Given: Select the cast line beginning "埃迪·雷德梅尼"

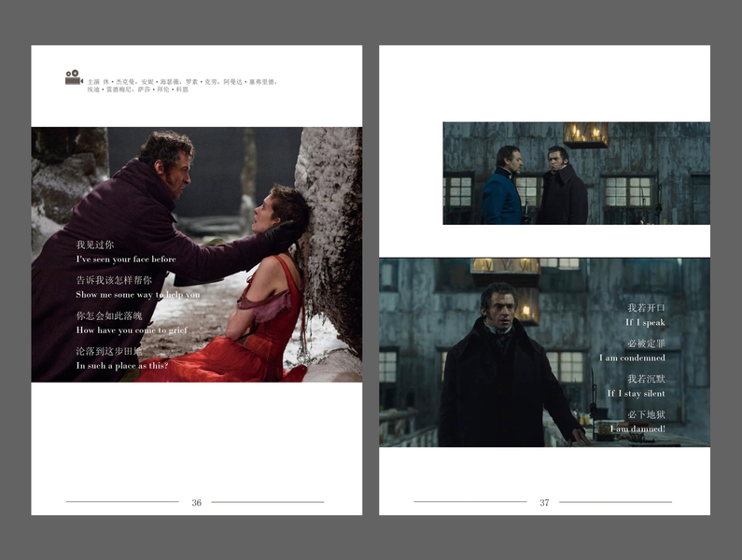Looking at the screenshot, I should tap(138, 90).
